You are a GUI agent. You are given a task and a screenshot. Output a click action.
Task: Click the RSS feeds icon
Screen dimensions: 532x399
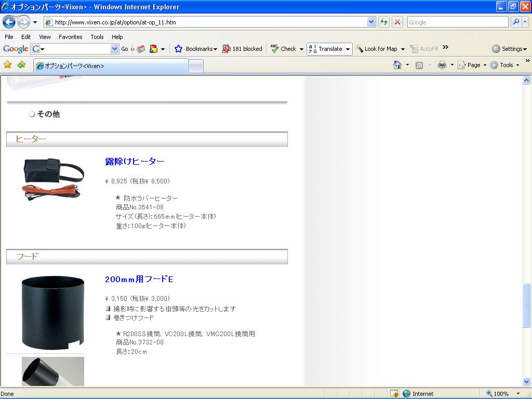(419, 65)
